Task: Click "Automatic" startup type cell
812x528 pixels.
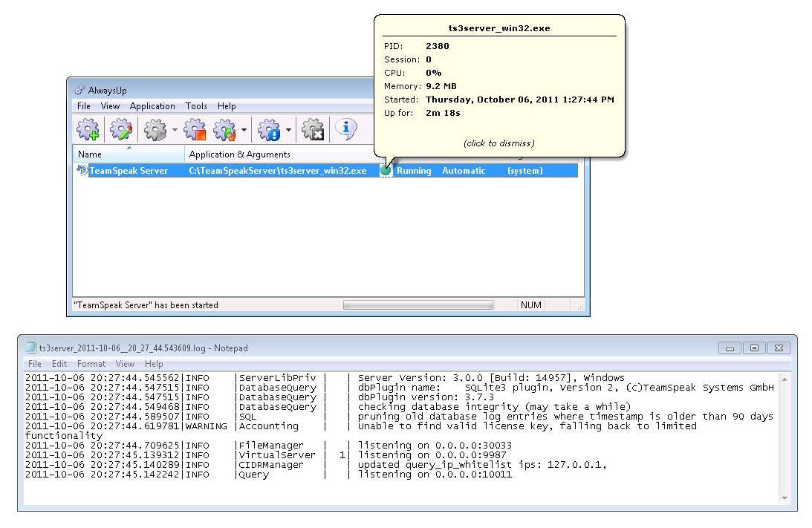Action: click(464, 170)
